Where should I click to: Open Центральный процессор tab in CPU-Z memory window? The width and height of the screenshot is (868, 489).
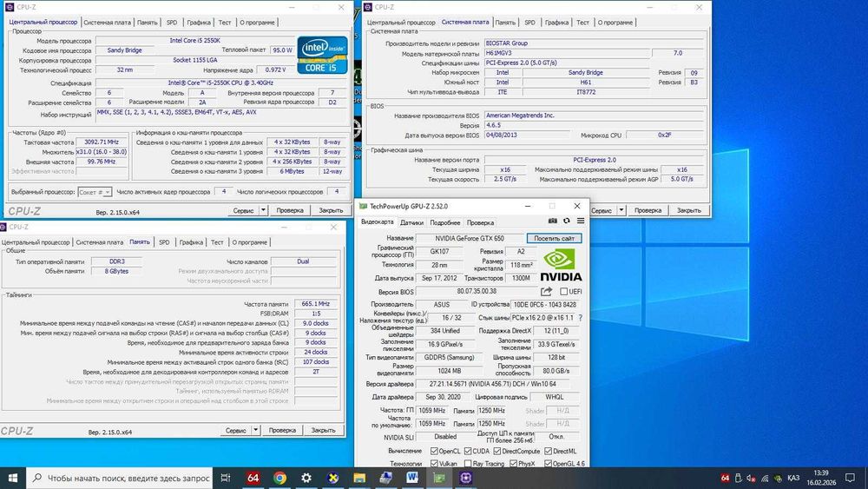pyautogui.click(x=36, y=242)
